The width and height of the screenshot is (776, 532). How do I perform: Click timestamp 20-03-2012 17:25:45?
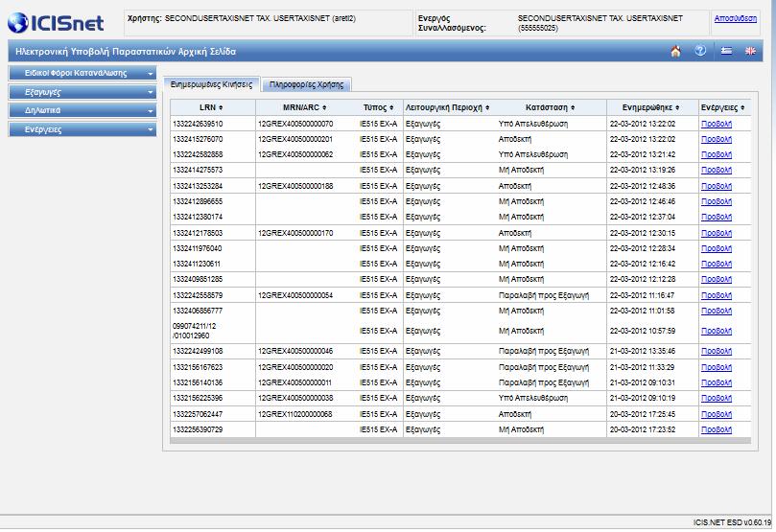pos(643,415)
